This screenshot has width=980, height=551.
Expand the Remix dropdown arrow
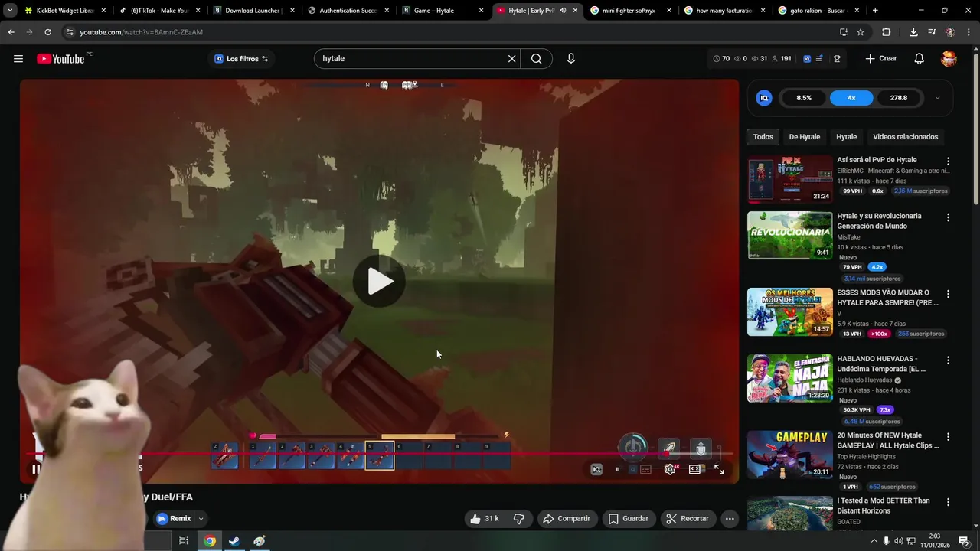point(201,518)
